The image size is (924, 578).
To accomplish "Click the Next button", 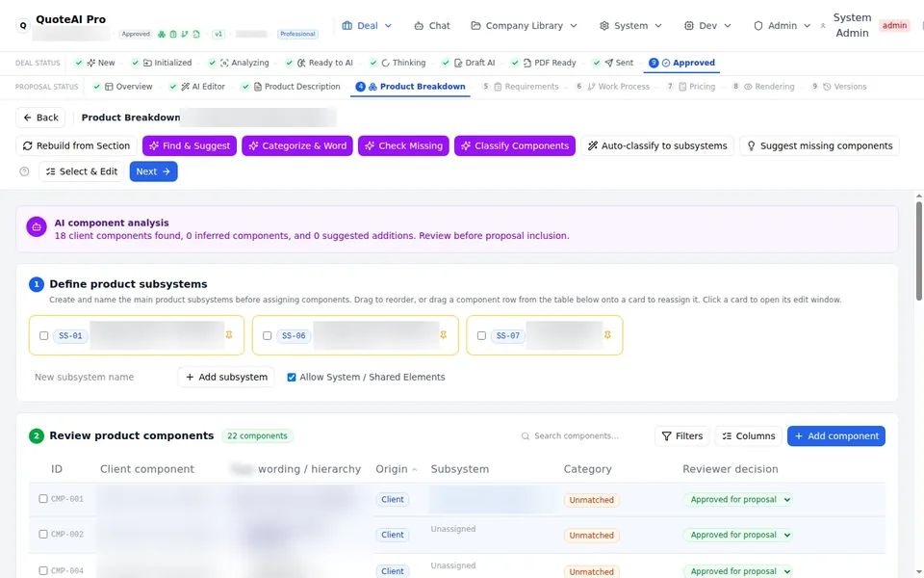I will [153, 171].
